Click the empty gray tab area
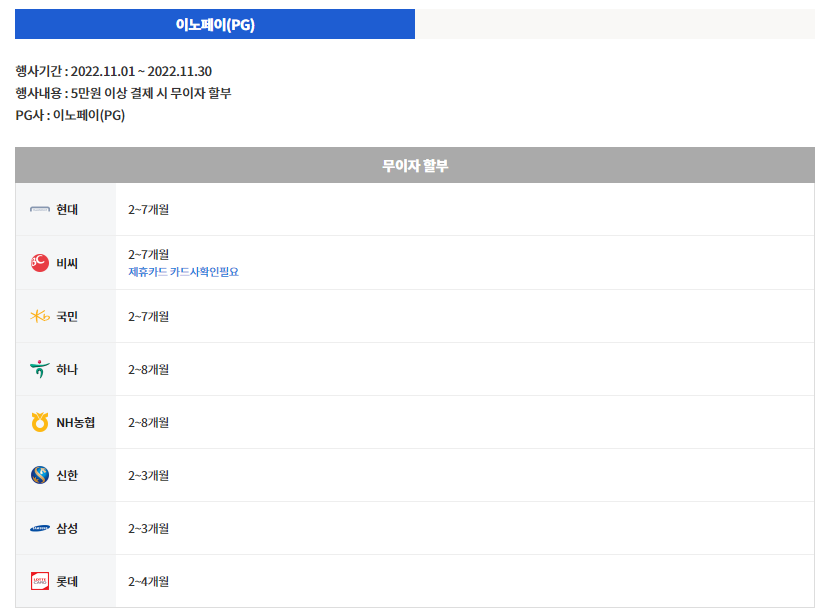 click(x=614, y=25)
